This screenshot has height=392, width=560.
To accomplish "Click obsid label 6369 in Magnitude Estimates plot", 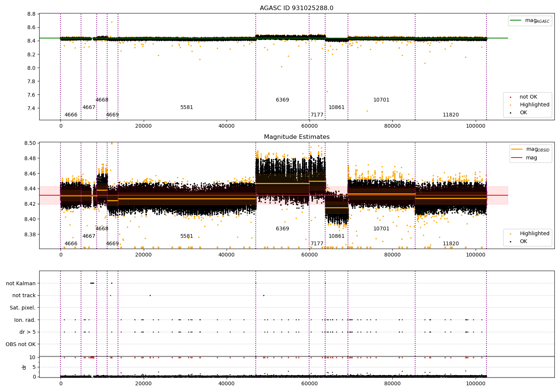I will click(283, 229).
